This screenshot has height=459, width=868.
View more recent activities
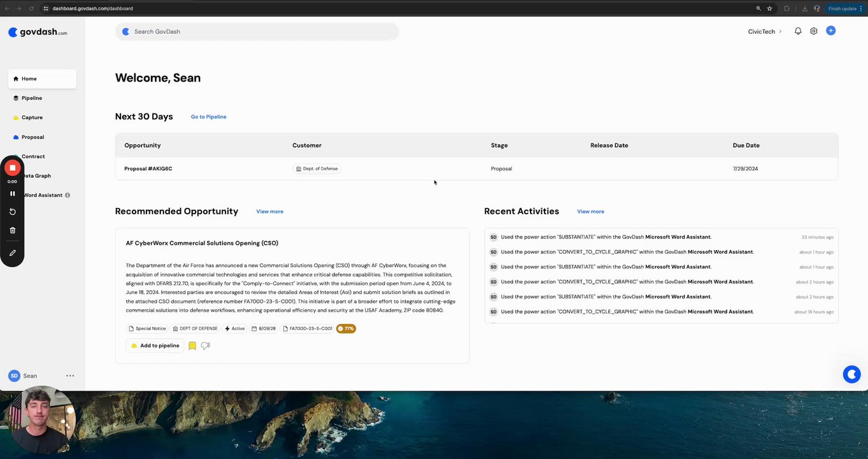tap(590, 212)
